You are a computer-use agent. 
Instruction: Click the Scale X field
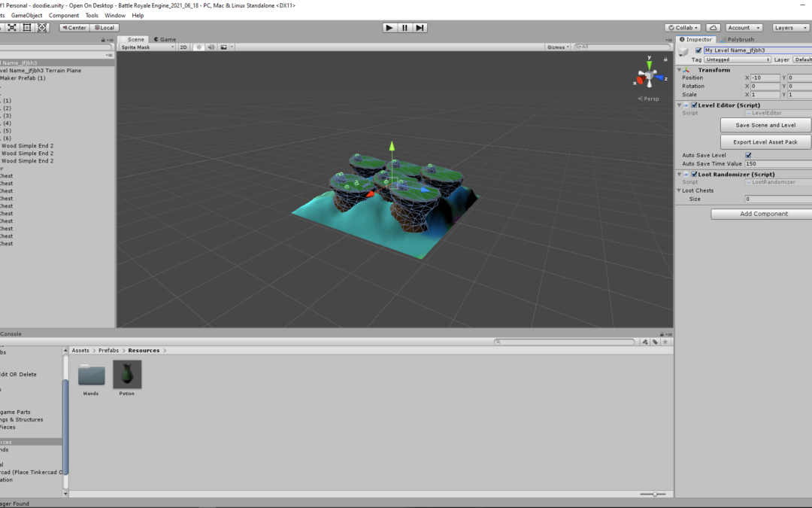765,94
